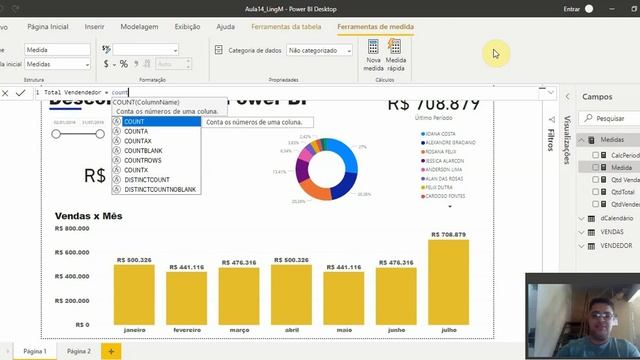
Task: Check the QtdVendedor measure checkbox
Action: (596, 204)
